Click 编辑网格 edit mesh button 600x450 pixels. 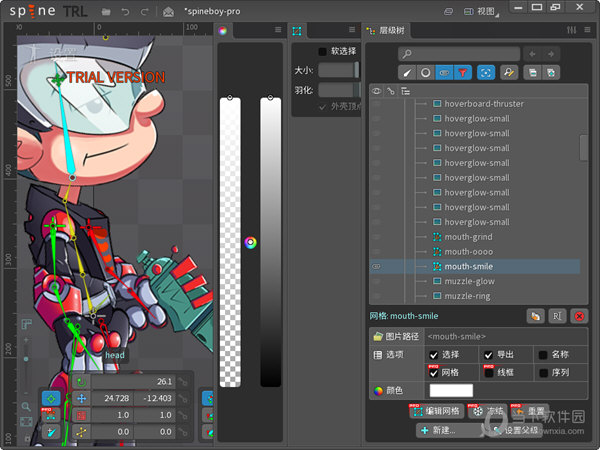pos(437,411)
